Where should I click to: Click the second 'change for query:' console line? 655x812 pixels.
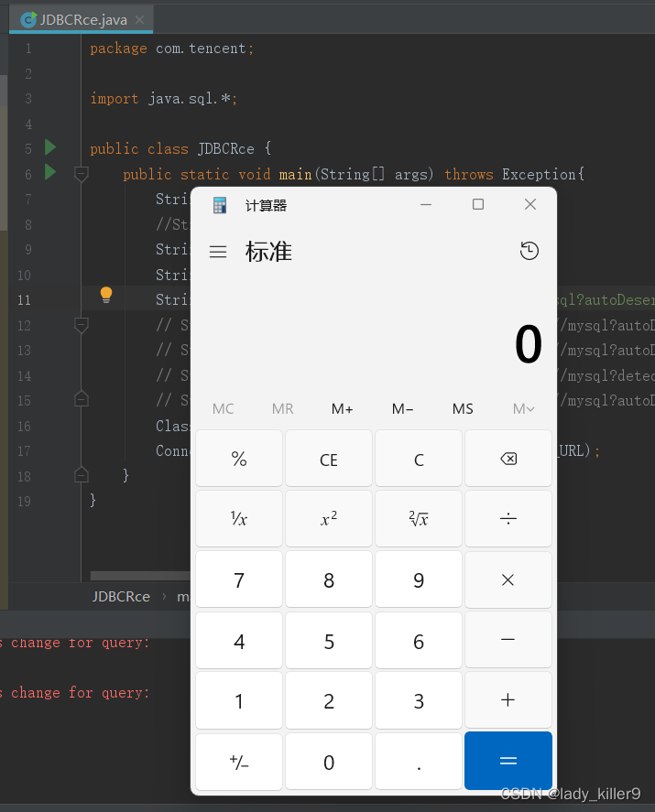80,693
